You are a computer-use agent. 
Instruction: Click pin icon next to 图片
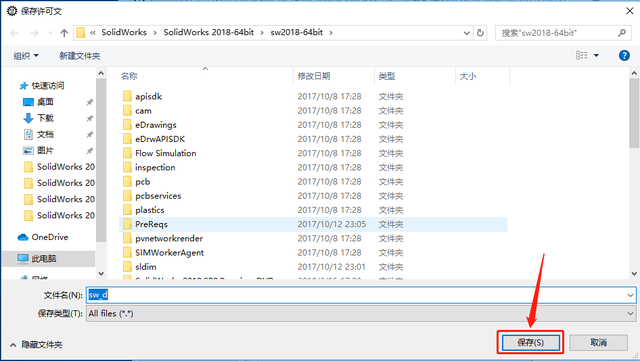click(89, 151)
